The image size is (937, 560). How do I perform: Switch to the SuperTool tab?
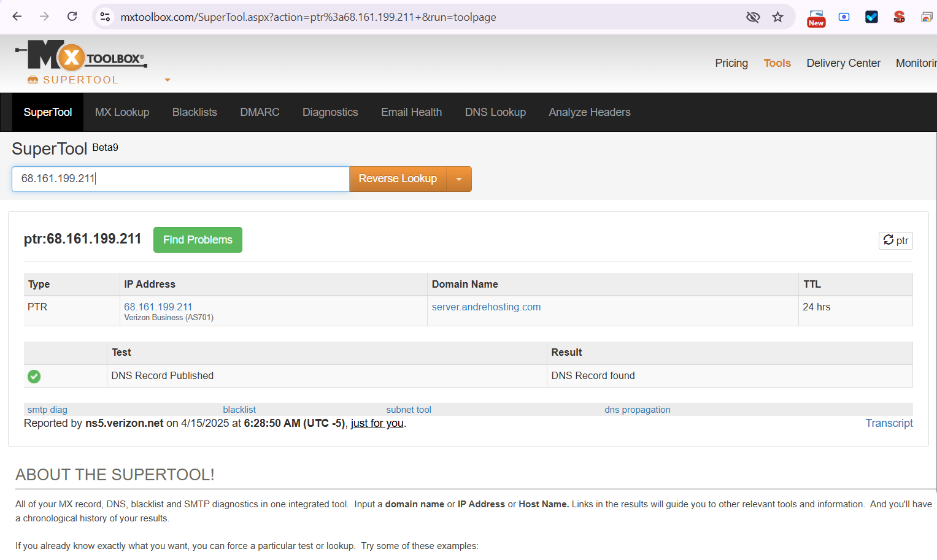tap(48, 112)
